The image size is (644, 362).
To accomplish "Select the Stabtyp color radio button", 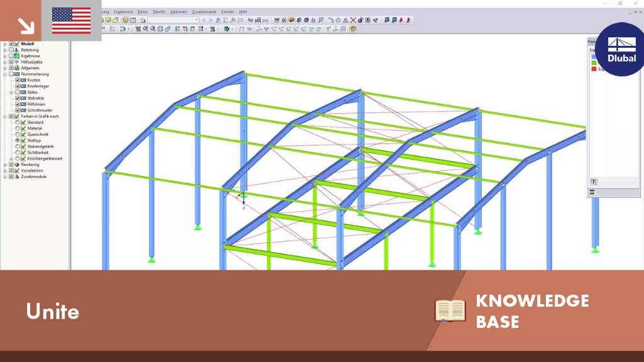I will click(x=18, y=140).
